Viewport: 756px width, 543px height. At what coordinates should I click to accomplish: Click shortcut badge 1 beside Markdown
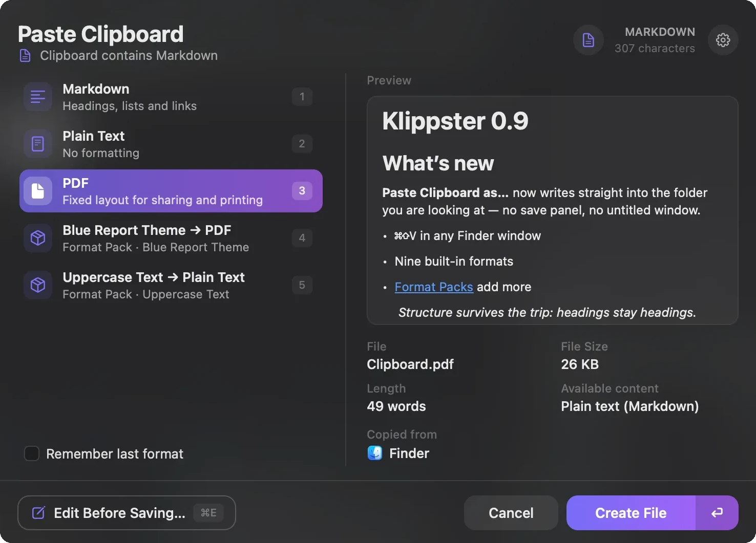pos(302,97)
